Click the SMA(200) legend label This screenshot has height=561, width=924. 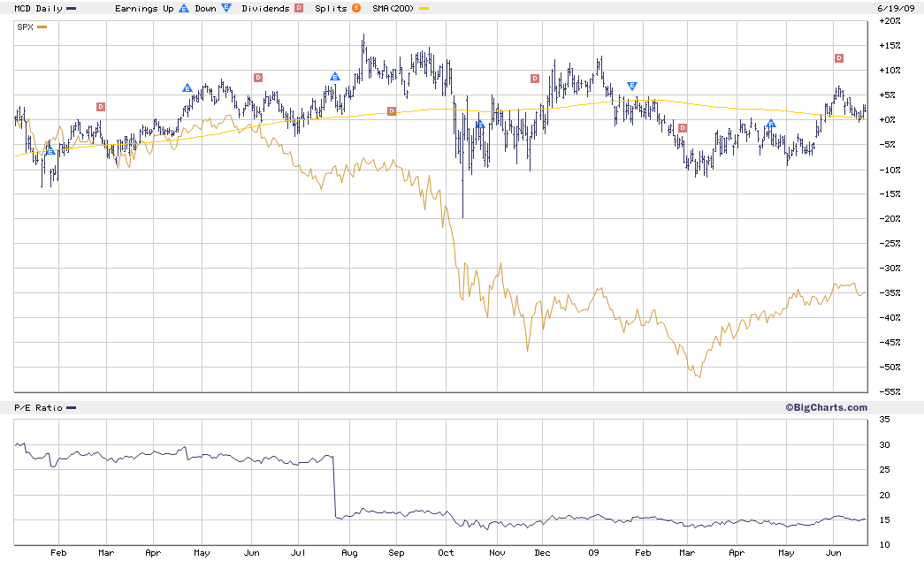point(393,8)
